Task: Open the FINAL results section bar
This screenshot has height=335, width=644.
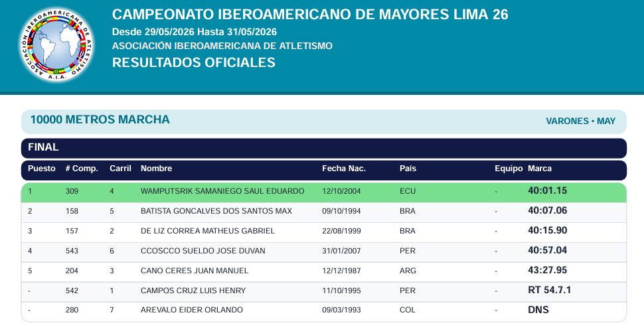Action: coord(323,148)
